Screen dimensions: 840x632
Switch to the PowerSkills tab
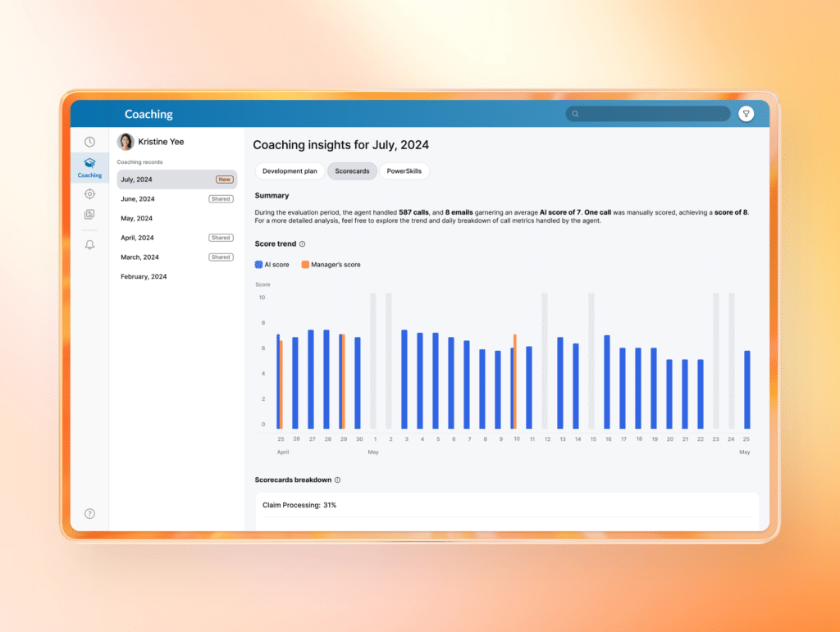(404, 171)
